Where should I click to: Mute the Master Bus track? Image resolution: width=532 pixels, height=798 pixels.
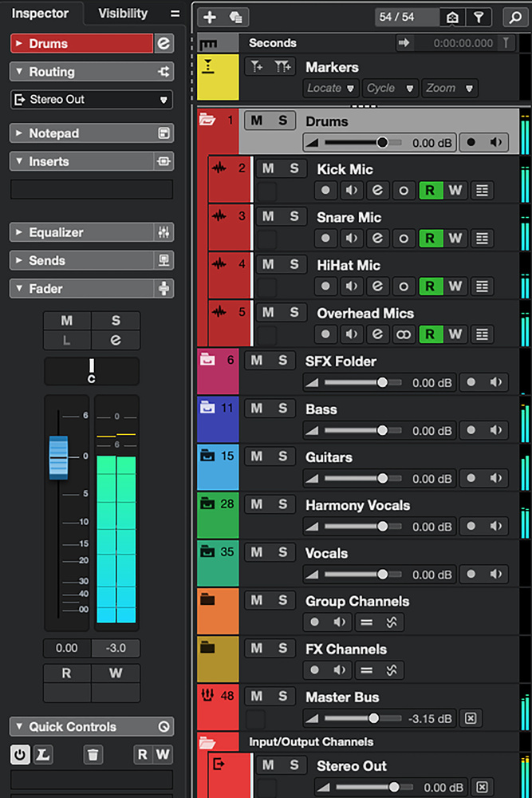point(257,696)
